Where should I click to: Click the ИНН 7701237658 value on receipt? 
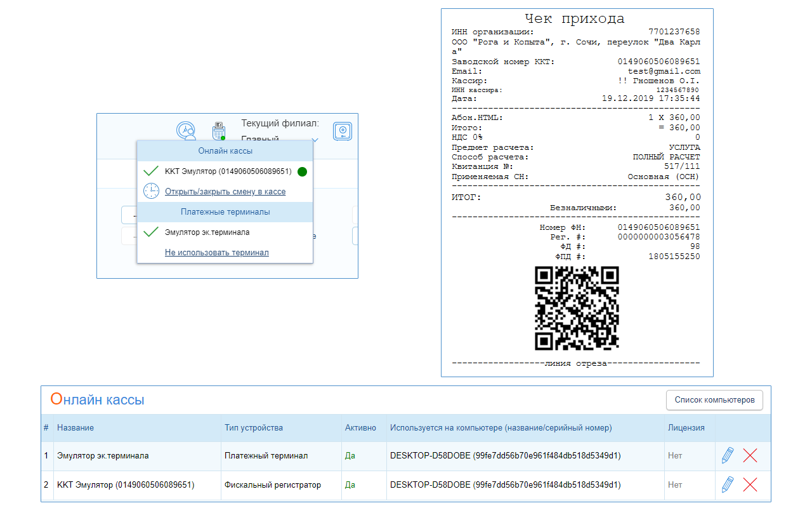click(x=674, y=32)
